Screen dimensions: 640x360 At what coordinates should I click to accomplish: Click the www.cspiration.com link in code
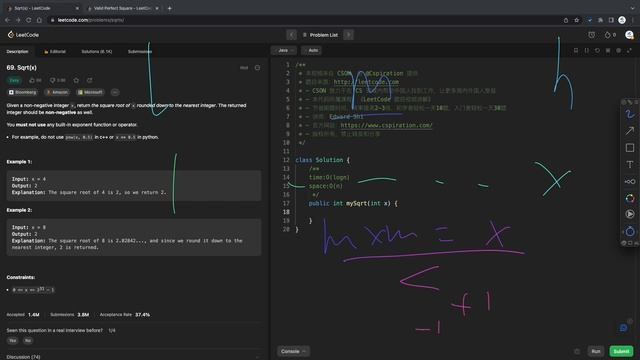click(x=386, y=125)
